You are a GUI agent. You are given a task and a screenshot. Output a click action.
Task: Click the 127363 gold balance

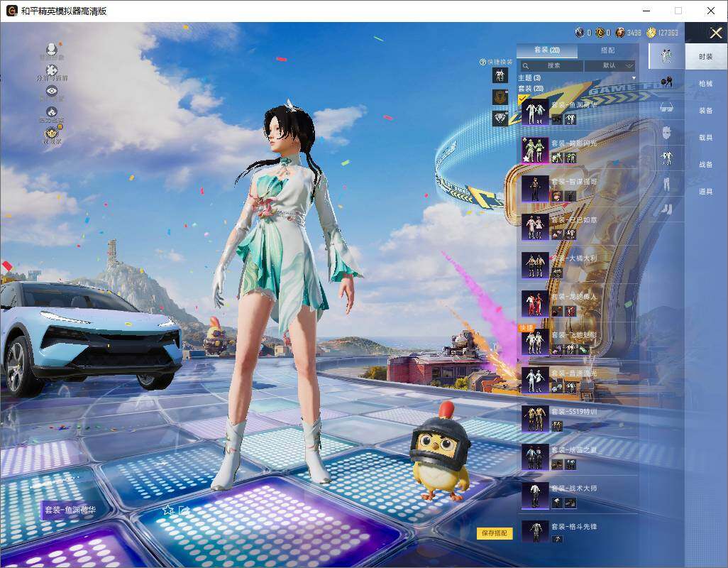(x=668, y=33)
